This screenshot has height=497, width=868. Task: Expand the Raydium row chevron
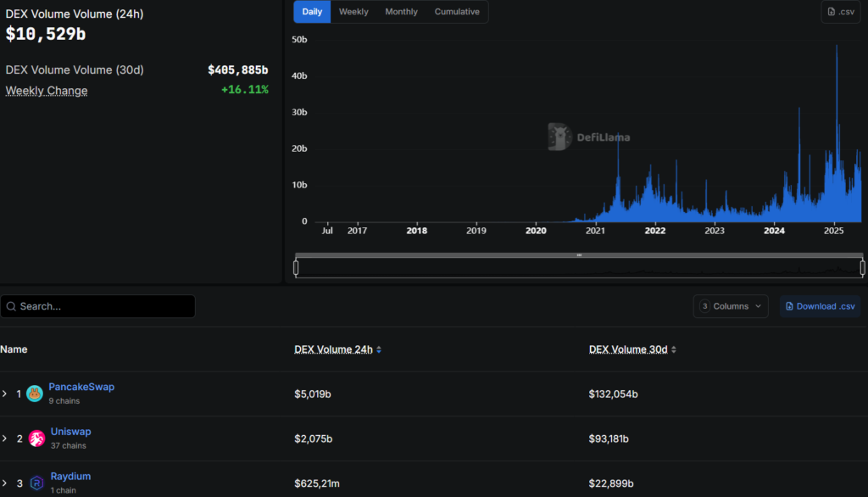5,483
